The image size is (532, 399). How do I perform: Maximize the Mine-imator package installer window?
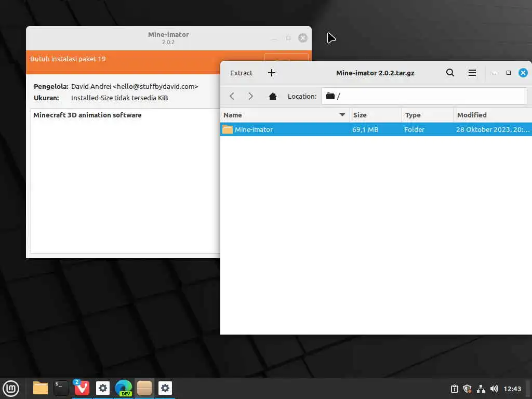[288, 38]
